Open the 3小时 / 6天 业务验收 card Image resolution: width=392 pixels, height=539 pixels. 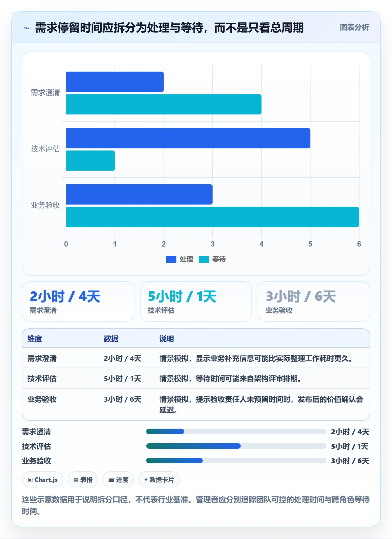314,301
